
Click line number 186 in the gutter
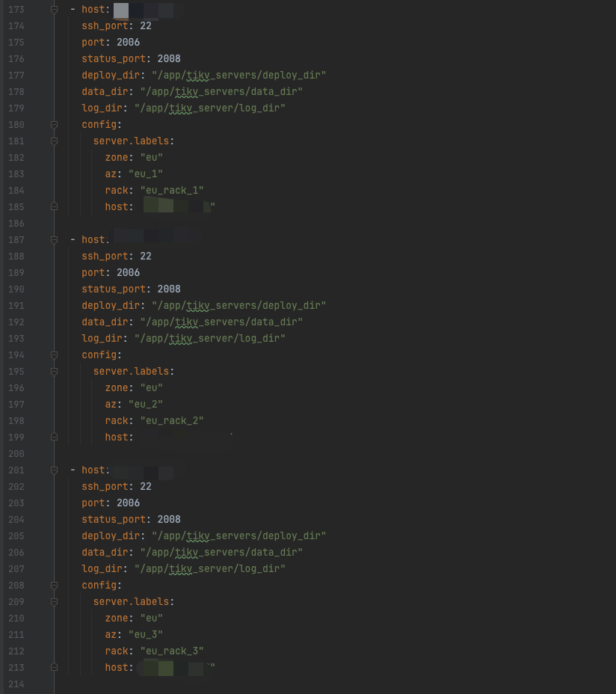pos(16,224)
